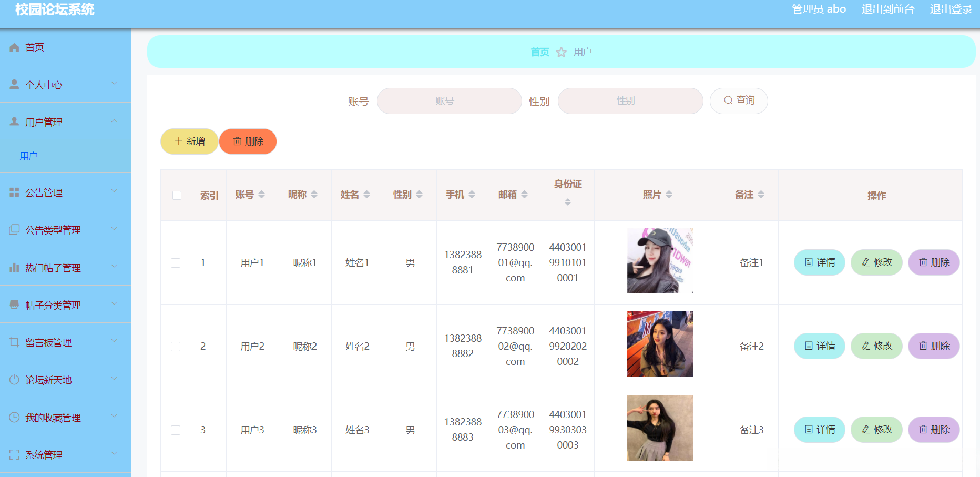Expand the 公告管理 menu chevron
The width and height of the screenshot is (980, 477).
114,191
